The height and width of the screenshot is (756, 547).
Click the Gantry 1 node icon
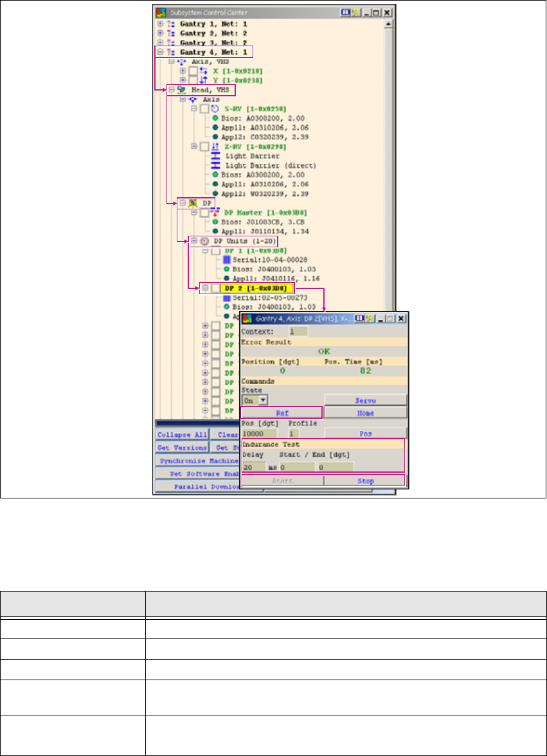172,24
